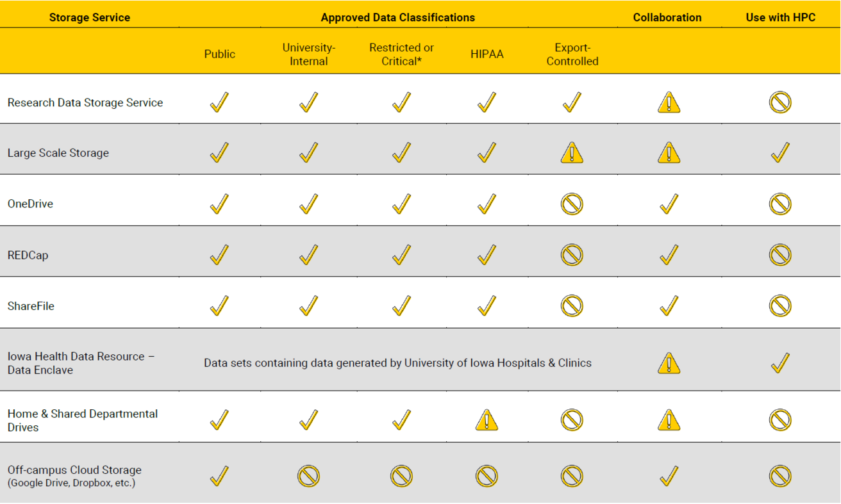Click prohibited icon for Off-campus Cloud University-Internal
Viewport: 841px width, 504px height.
pyautogui.click(x=308, y=476)
